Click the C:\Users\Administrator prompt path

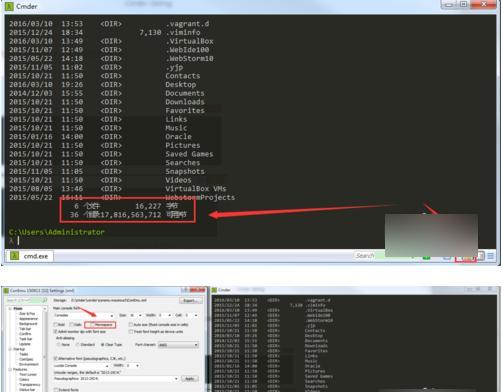57,232
